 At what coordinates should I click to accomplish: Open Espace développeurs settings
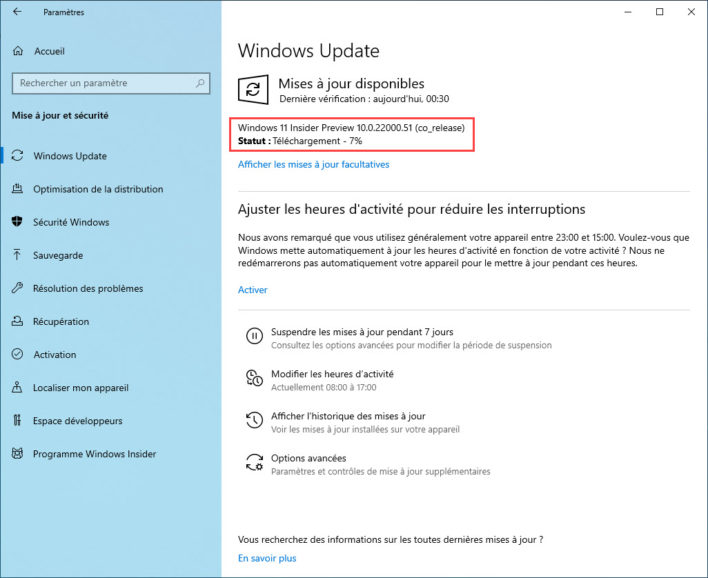tap(78, 421)
